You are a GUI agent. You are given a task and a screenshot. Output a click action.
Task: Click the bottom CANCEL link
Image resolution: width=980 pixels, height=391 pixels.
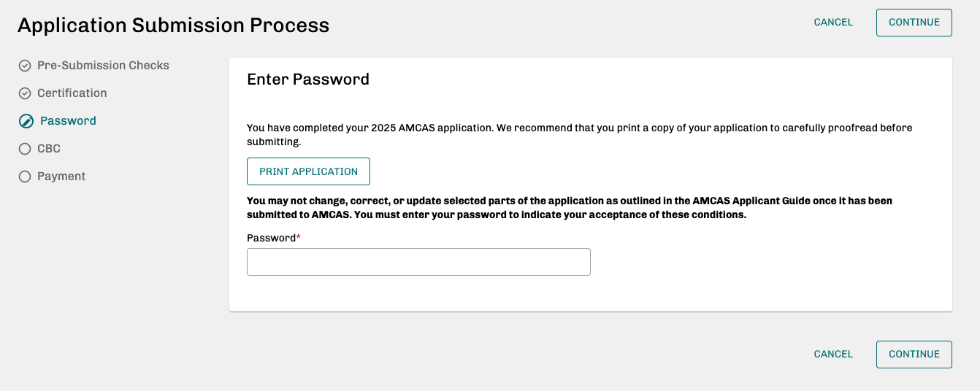[833, 354]
